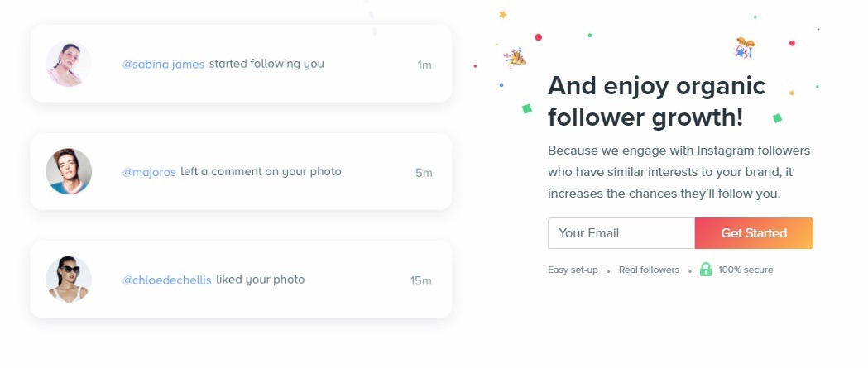Click the "Easy set-up" label

pyautogui.click(x=573, y=270)
